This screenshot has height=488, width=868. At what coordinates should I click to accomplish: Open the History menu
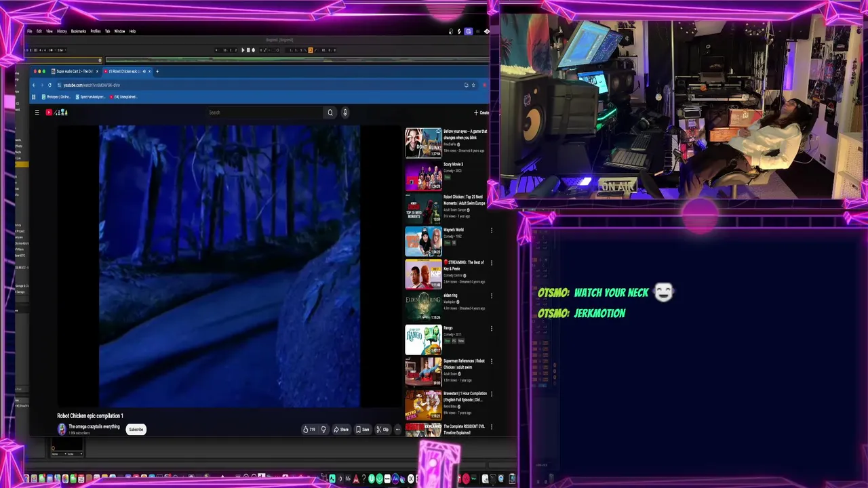pos(62,31)
